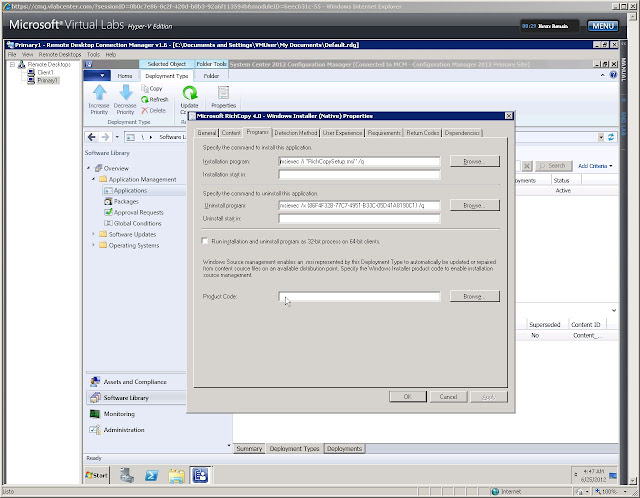
Task: Click the Installation program field
Action: click(x=359, y=161)
